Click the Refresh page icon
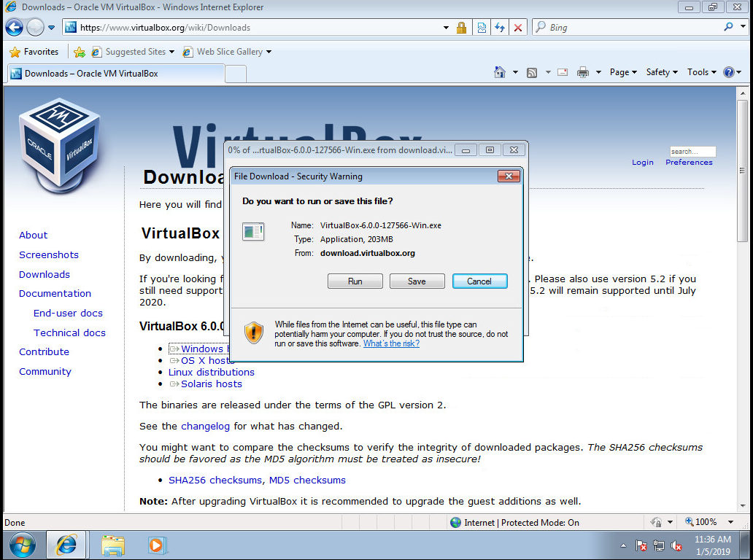Viewport: 753px width, 560px height. pos(499,28)
